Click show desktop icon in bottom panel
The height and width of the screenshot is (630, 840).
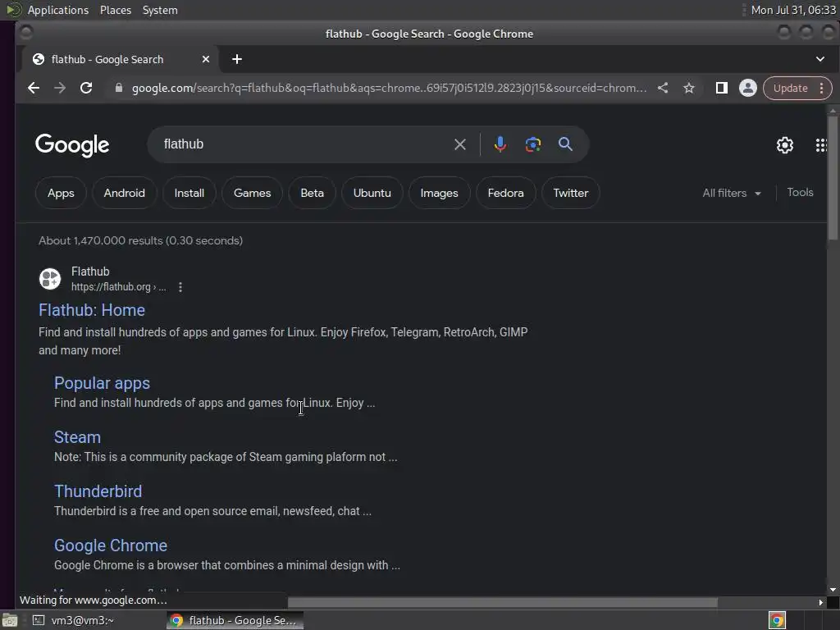coord(10,620)
